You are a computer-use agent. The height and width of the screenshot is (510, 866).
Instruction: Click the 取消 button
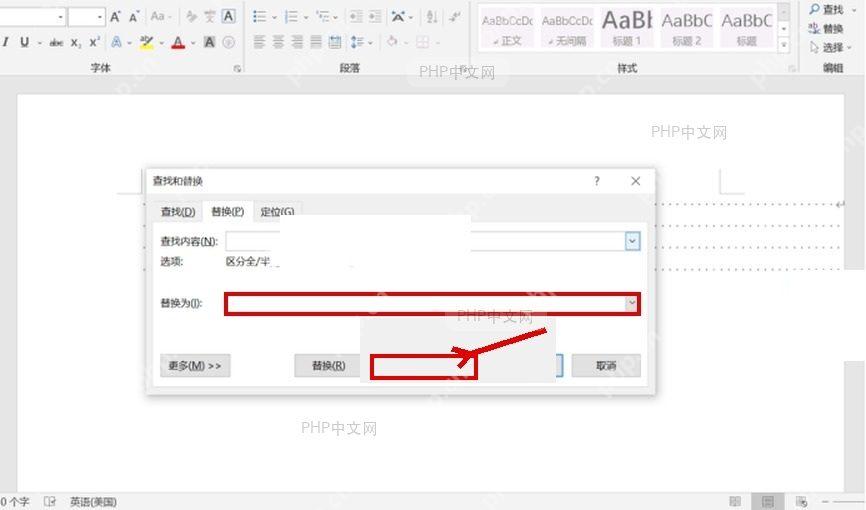coord(606,366)
